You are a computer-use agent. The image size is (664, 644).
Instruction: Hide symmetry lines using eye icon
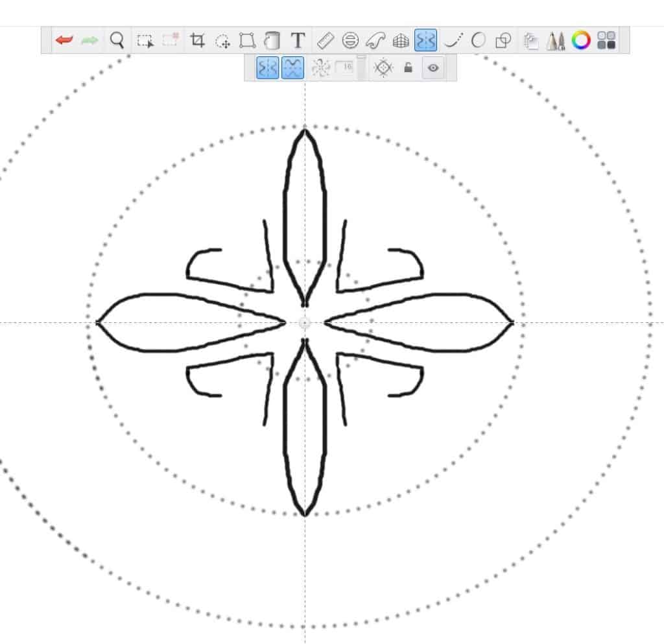433,67
